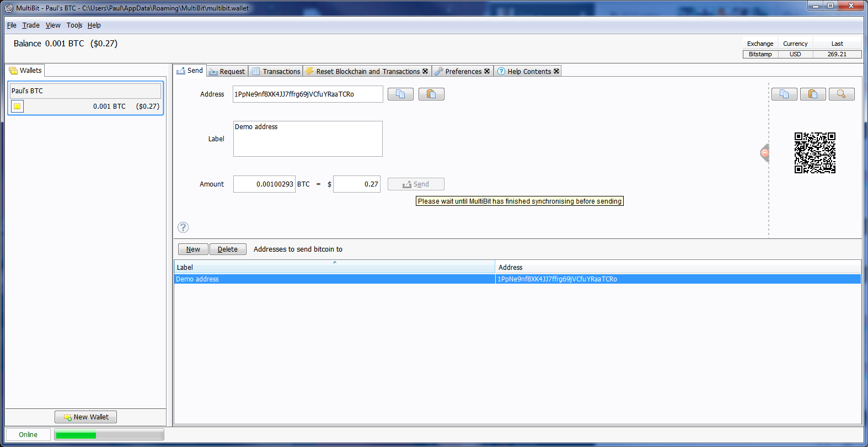Open the Help menu
868x447 pixels.
point(94,25)
